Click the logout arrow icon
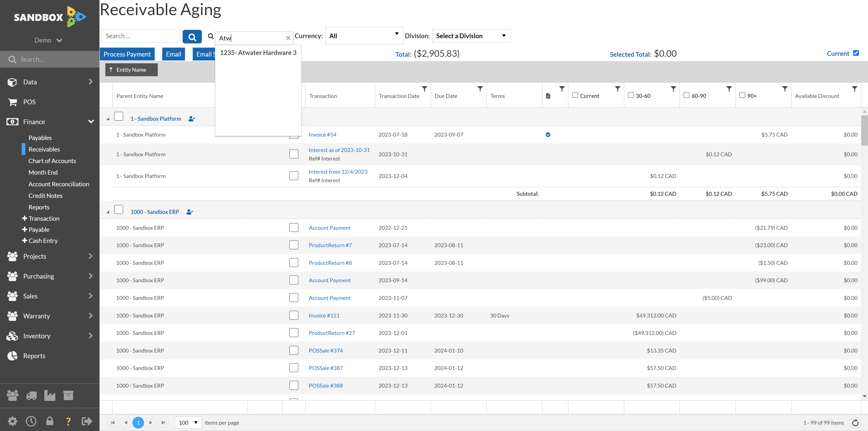Viewport: 868px width, 431px height. click(x=87, y=421)
